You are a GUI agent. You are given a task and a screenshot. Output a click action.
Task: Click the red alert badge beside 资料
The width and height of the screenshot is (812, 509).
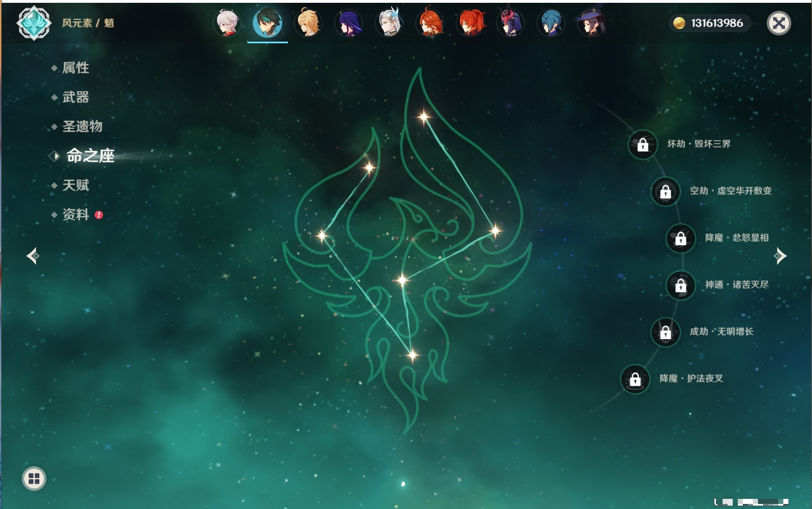click(x=99, y=215)
